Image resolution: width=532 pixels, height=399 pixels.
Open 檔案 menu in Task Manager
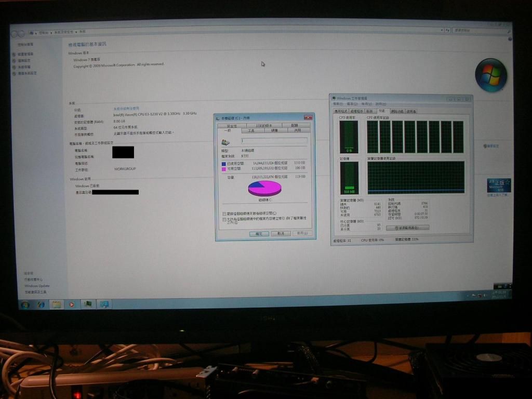[338, 104]
